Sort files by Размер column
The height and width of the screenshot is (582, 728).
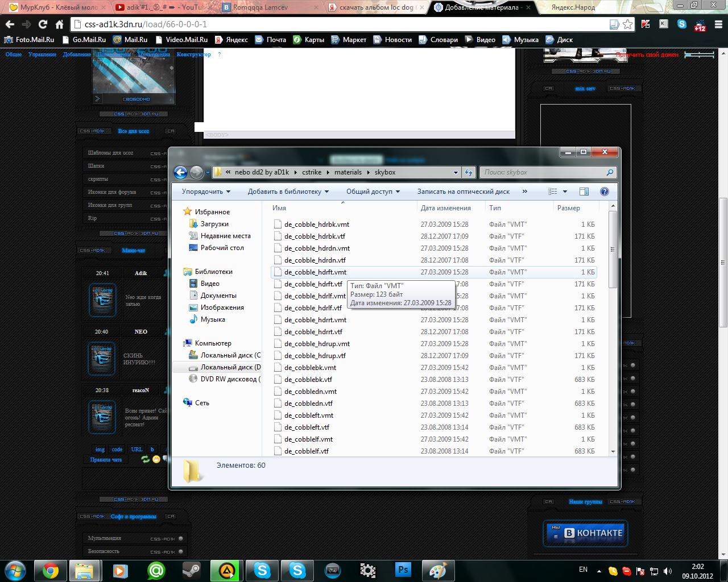pos(575,208)
